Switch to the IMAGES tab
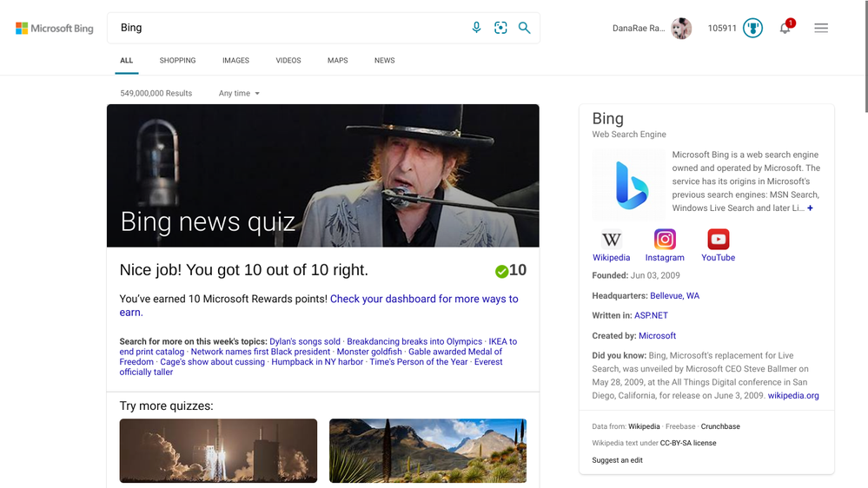The width and height of the screenshot is (868, 488). [235, 60]
